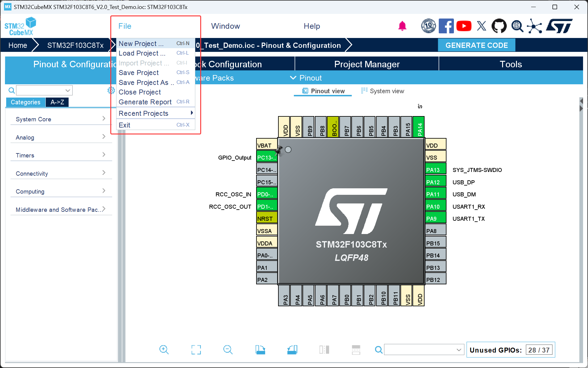The image size is (588, 368).
Task: Expand the Pinout dropdown menu
Action: click(x=306, y=78)
